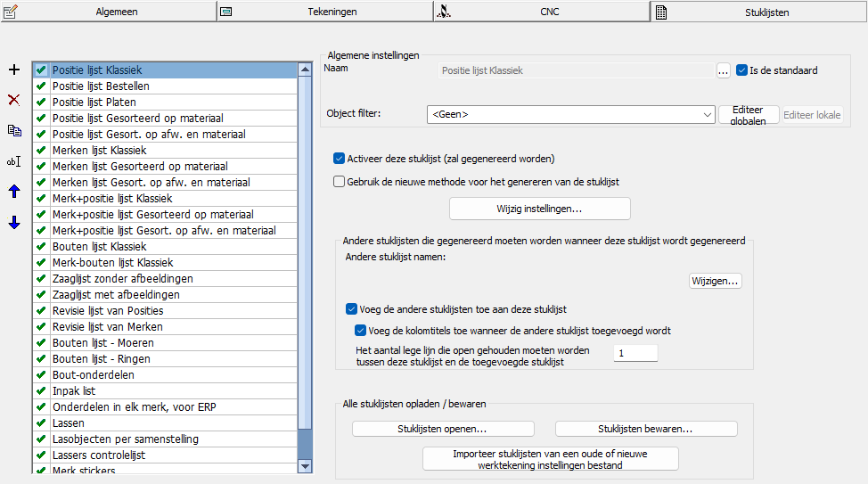Move list down with blue arrow
The height and width of the screenshot is (484, 868).
[13, 223]
